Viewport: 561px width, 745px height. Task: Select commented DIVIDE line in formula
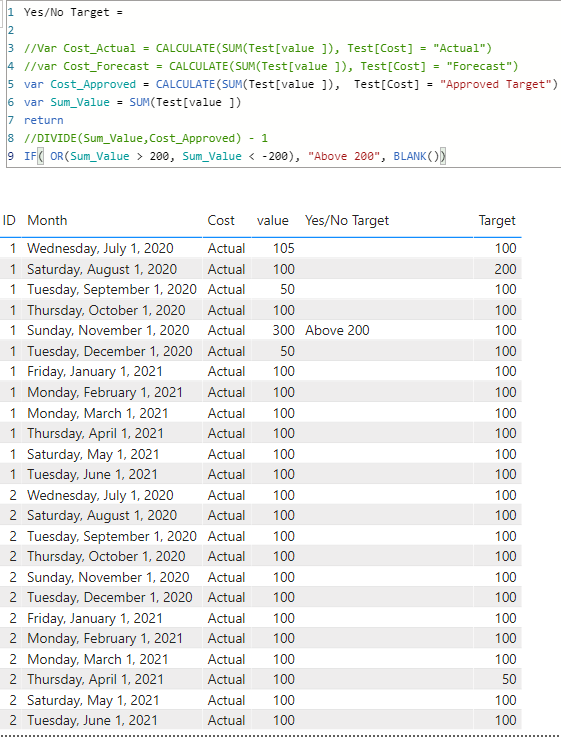(x=146, y=138)
